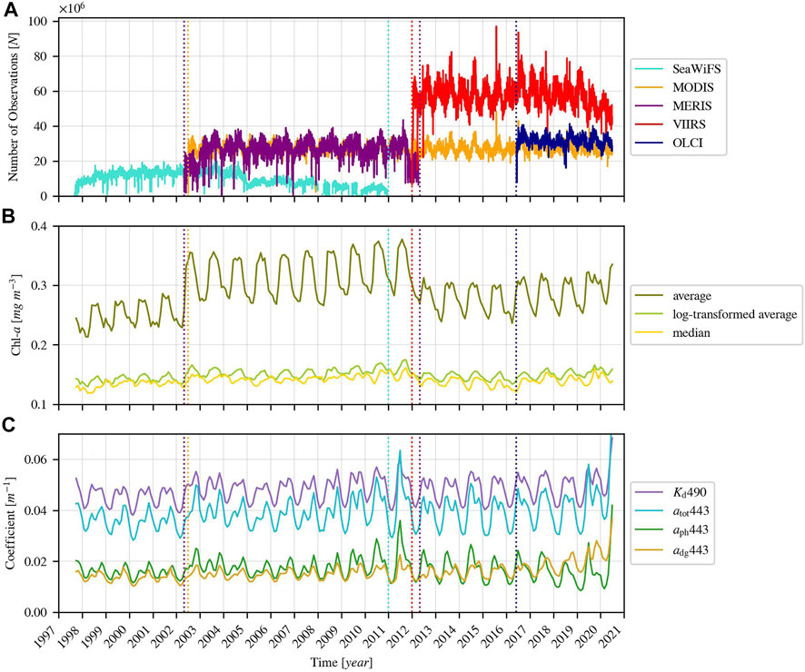Click the VIIRS legend label

(689, 124)
